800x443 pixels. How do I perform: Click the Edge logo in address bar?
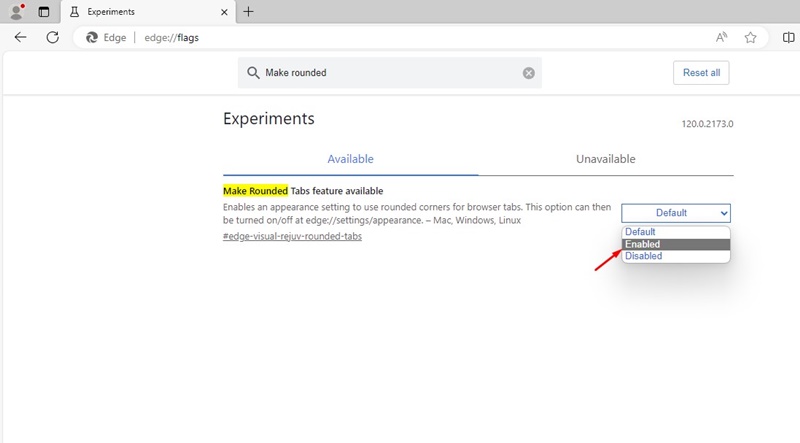click(92, 37)
